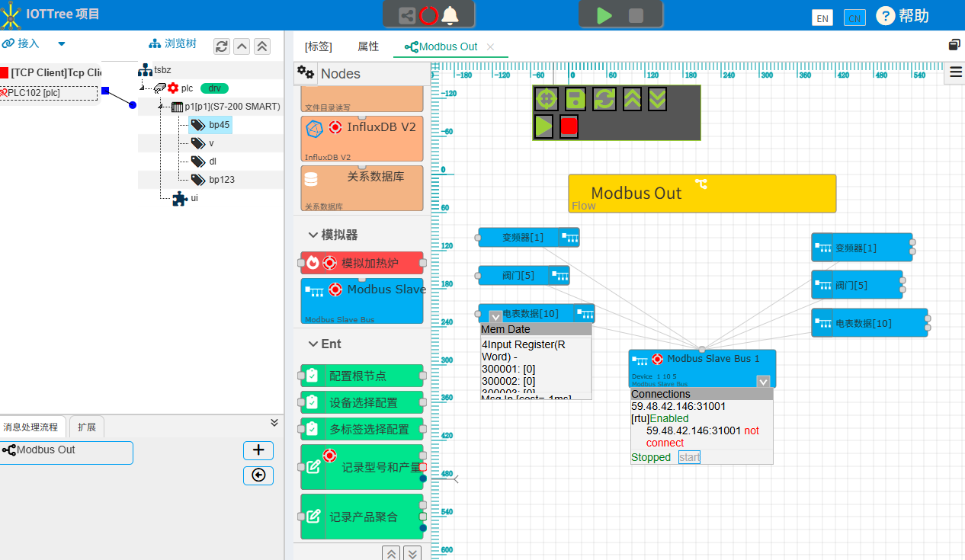Click crosshair locate icon in canvas toolbar
This screenshot has width=965, height=560.
545,99
